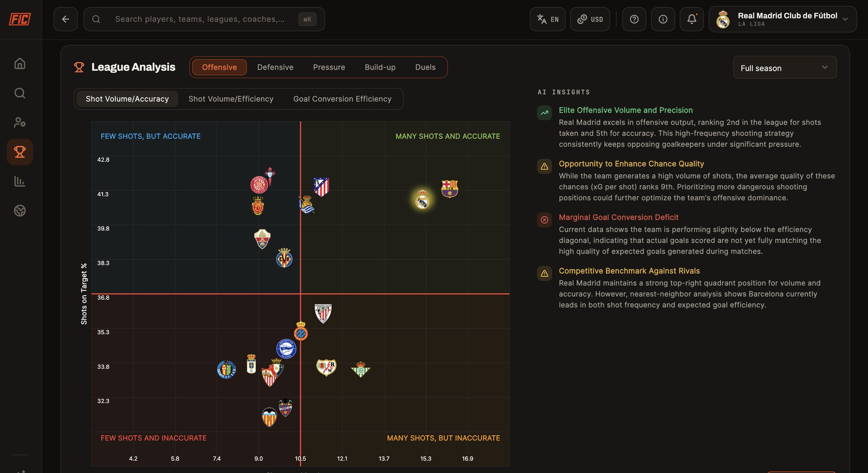Screen dimensions: 868x473
Task: Select the Valencia crest on chart
Action: (269, 417)
